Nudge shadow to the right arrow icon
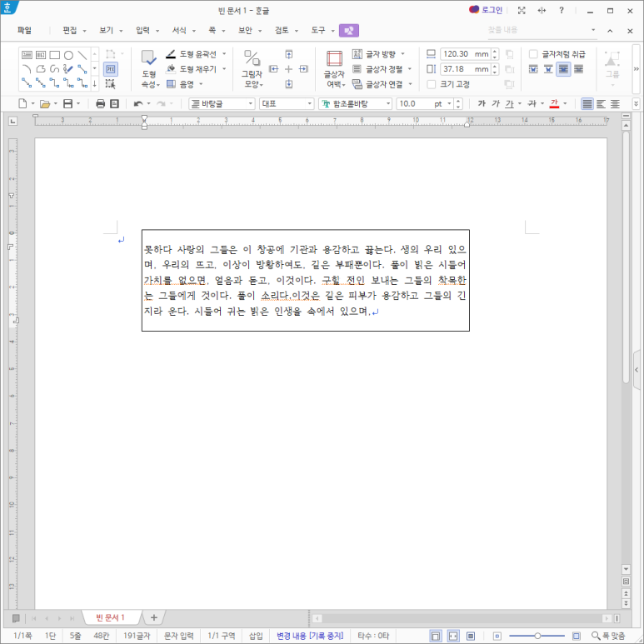The width and height of the screenshot is (644, 644). pyautogui.click(x=303, y=69)
